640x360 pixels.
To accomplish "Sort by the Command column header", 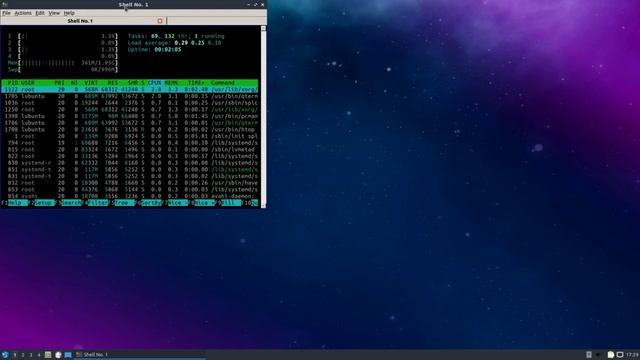I will click(x=223, y=83).
